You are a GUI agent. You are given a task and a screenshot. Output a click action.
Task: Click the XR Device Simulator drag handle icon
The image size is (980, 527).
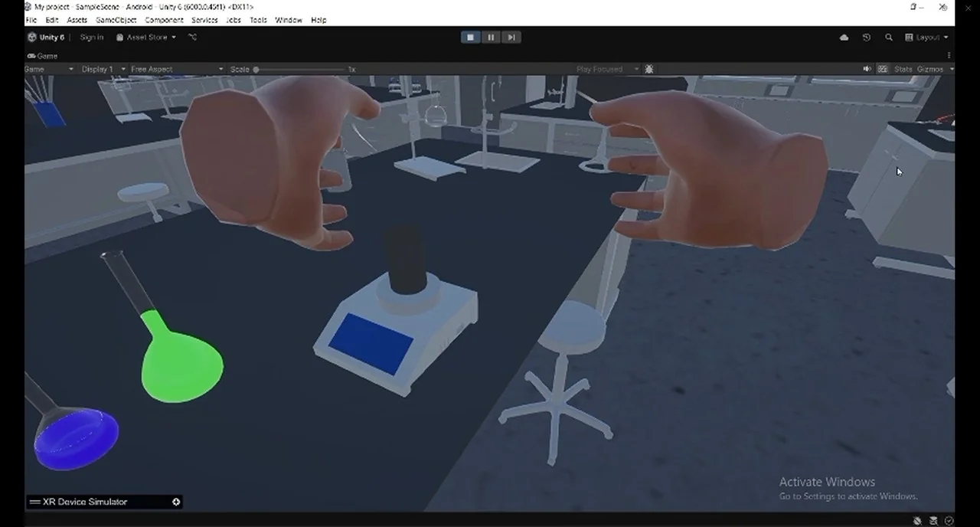click(34, 502)
